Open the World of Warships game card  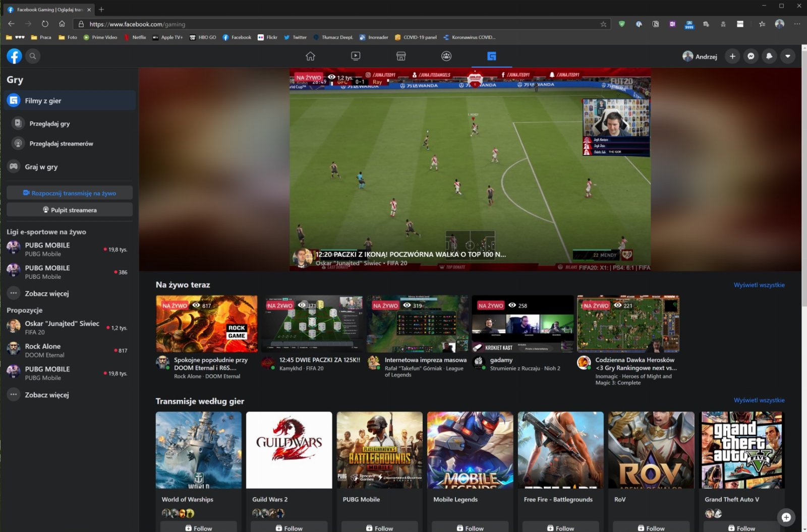point(199,450)
